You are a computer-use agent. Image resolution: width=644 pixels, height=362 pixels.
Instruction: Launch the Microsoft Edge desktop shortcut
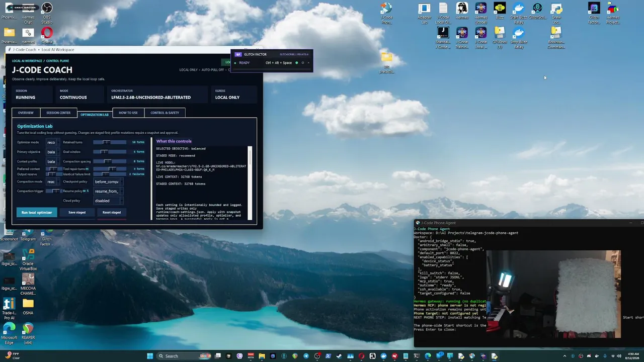point(9,334)
